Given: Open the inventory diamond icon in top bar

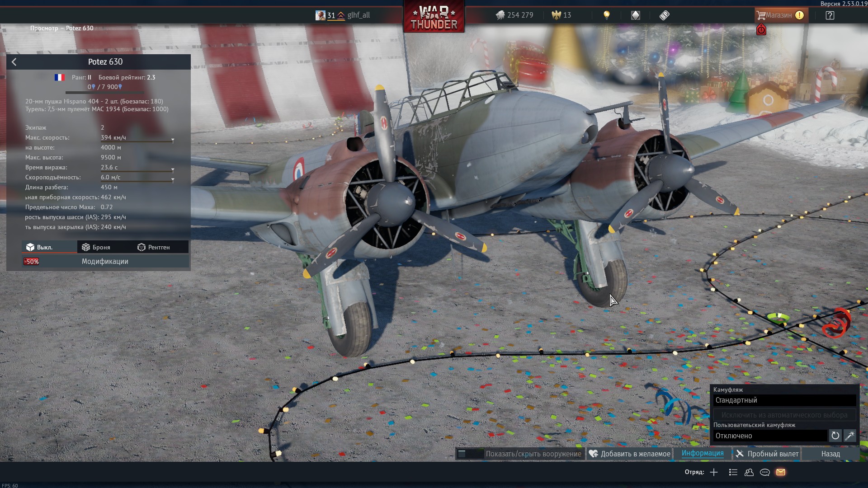Looking at the screenshot, I should pyautogui.click(x=636, y=15).
